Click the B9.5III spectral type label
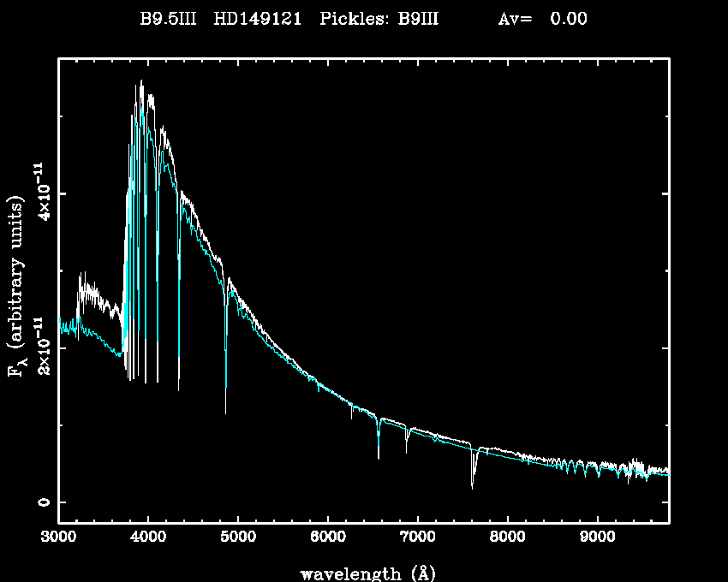The width and height of the screenshot is (728, 582). (171, 19)
